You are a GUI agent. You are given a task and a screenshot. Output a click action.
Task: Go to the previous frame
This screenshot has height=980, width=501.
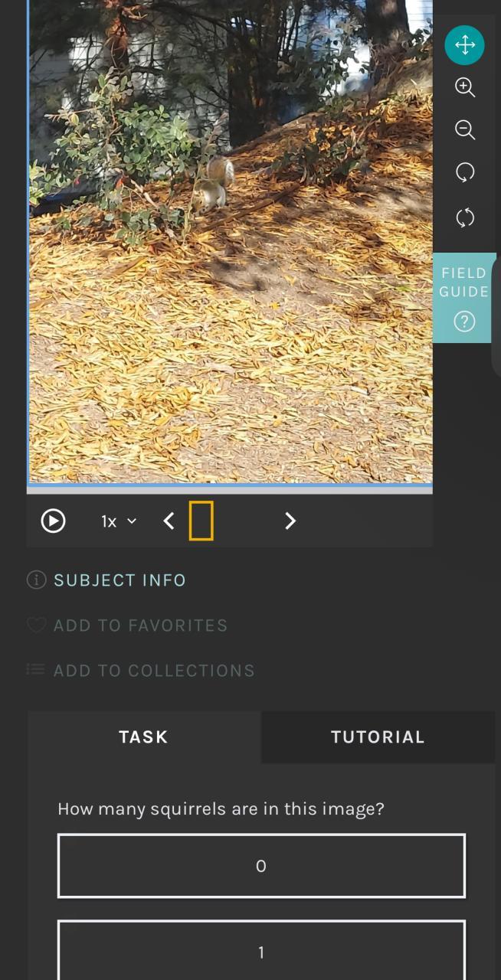pyautogui.click(x=169, y=521)
